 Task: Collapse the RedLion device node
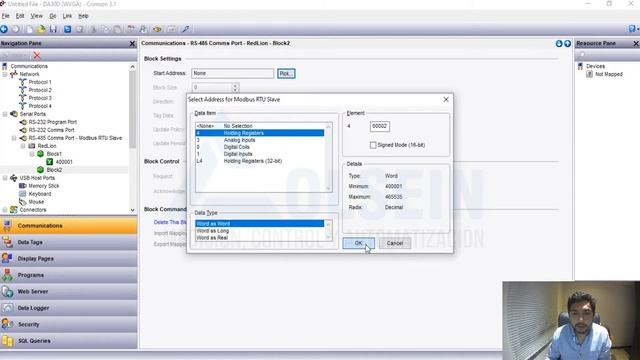click(x=23, y=146)
